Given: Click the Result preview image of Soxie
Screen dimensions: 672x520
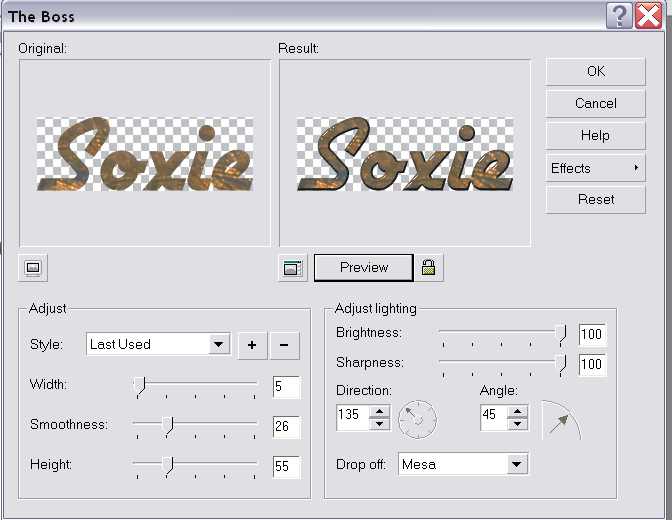Looking at the screenshot, I should pos(405,157).
